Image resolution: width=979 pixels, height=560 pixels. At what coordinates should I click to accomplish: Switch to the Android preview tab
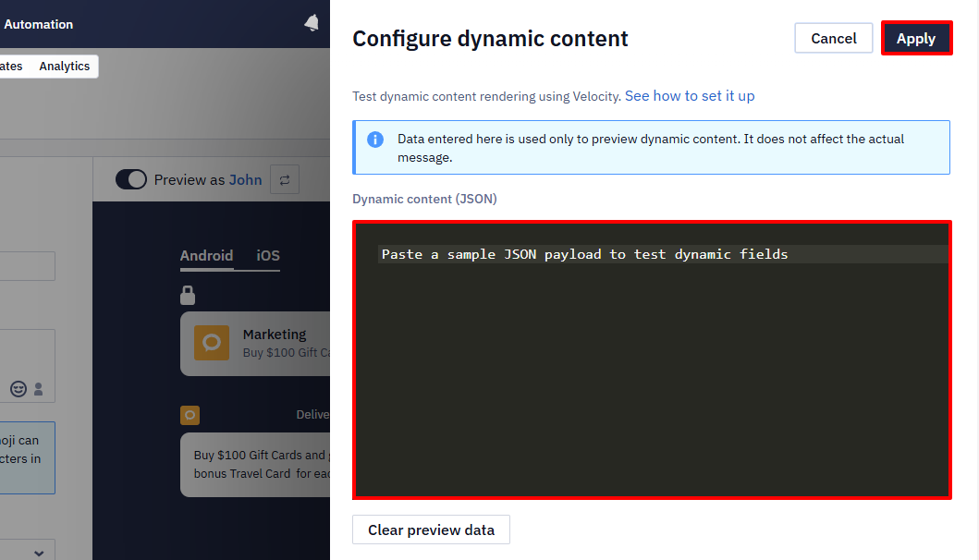pyautogui.click(x=207, y=255)
